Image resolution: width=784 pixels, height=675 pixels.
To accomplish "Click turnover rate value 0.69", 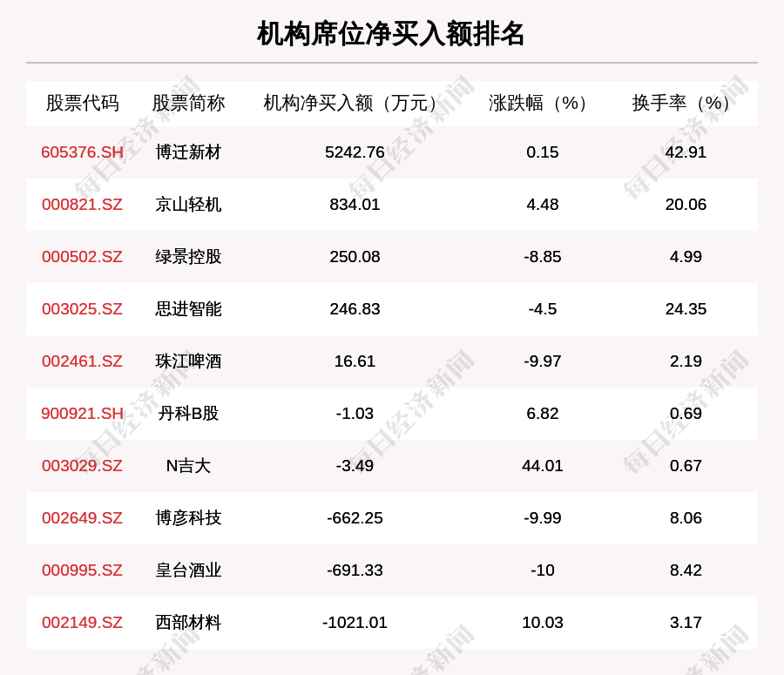I will 686,414.
